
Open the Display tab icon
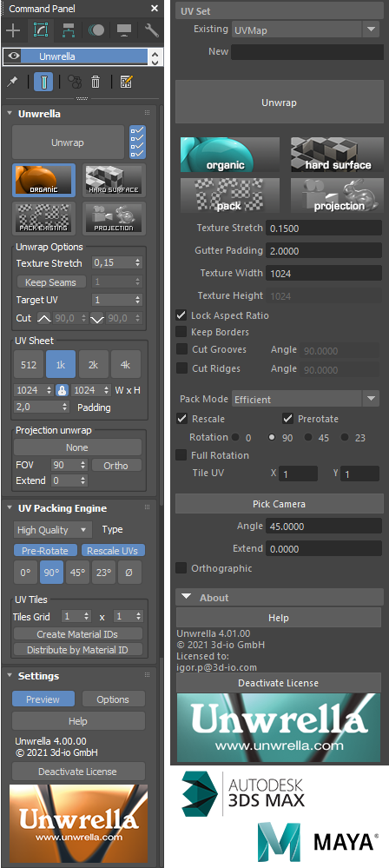tap(122, 30)
